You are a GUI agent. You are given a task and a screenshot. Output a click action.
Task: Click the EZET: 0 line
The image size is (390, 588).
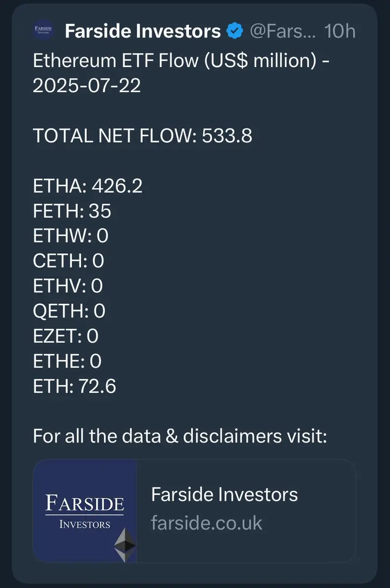66,336
